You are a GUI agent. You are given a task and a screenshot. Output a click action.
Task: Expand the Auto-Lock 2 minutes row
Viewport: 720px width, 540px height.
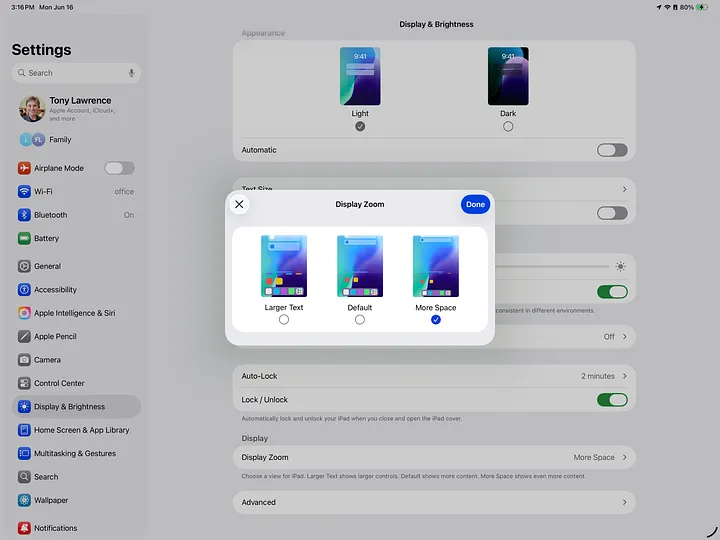(434, 376)
